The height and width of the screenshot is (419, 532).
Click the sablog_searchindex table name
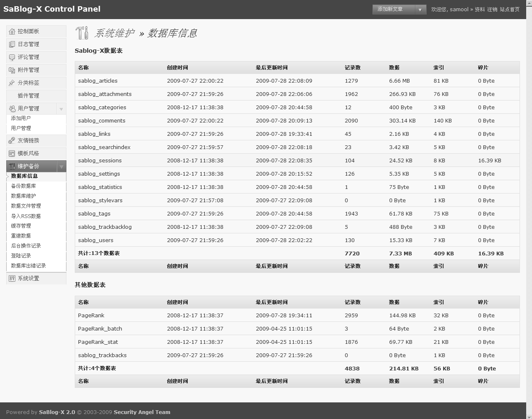(x=104, y=147)
